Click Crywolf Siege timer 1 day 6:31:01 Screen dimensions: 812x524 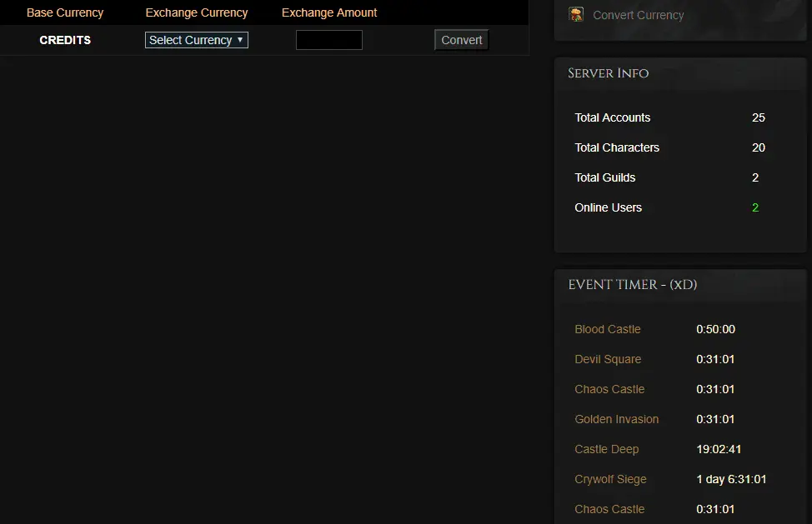731,479
